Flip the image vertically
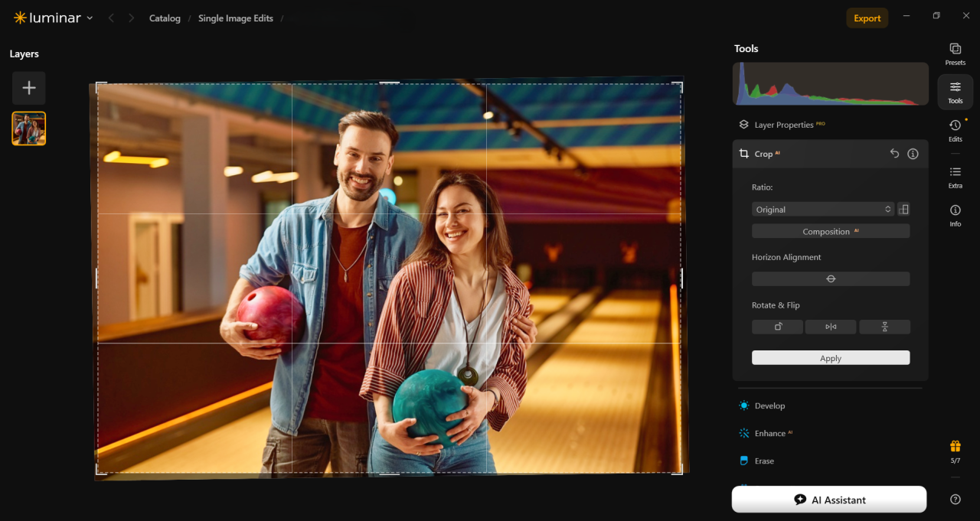The height and width of the screenshot is (521, 980). coord(884,327)
